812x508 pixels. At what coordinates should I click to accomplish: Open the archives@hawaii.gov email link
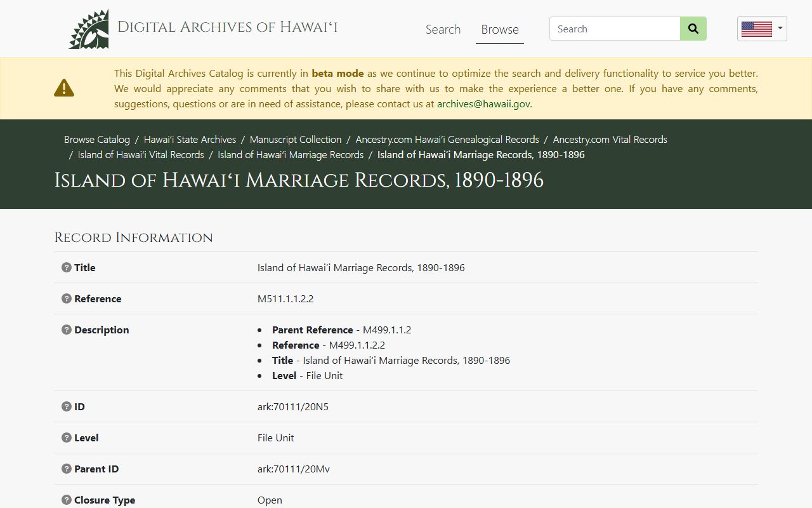[x=483, y=104]
